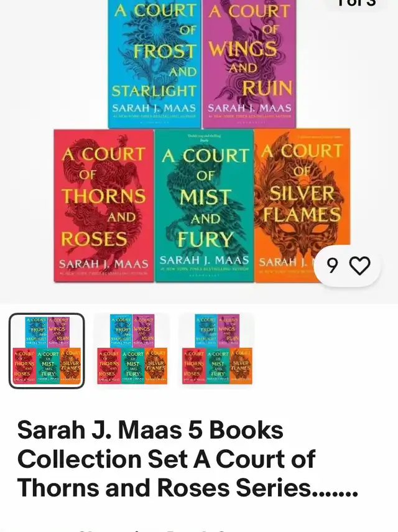Click the 'FLAMES' word on orange cover
Screen dimensions: 398x532
pyautogui.click(x=302, y=215)
